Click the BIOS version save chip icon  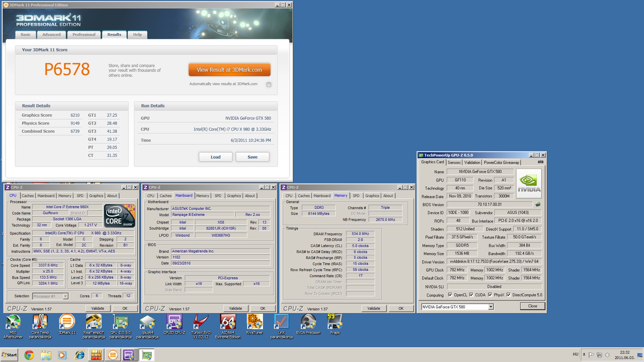(538, 204)
